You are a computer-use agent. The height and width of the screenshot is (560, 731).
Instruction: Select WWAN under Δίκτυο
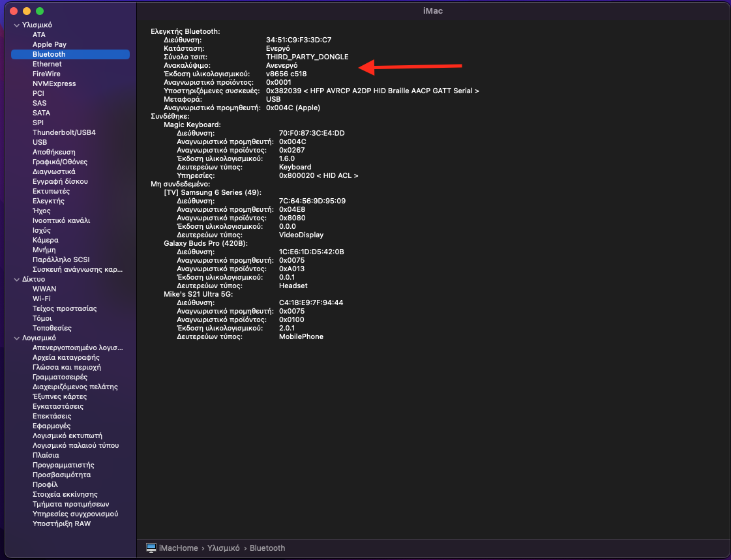click(44, 289)
